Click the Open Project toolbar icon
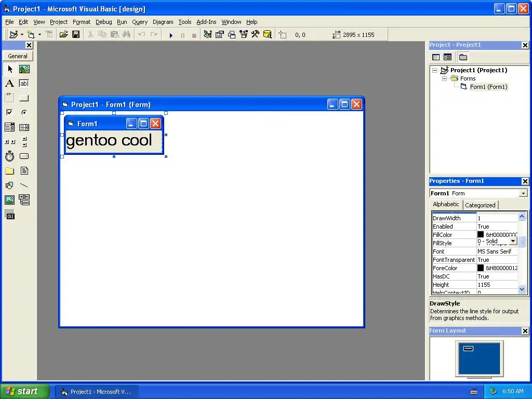The width and height of the screenshot is (532, 399). [64, 35]
